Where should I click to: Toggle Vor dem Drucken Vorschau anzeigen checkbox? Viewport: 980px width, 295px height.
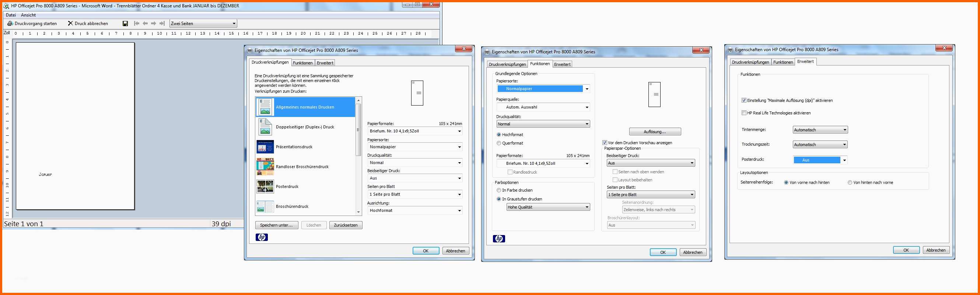(x=605, y=143)
